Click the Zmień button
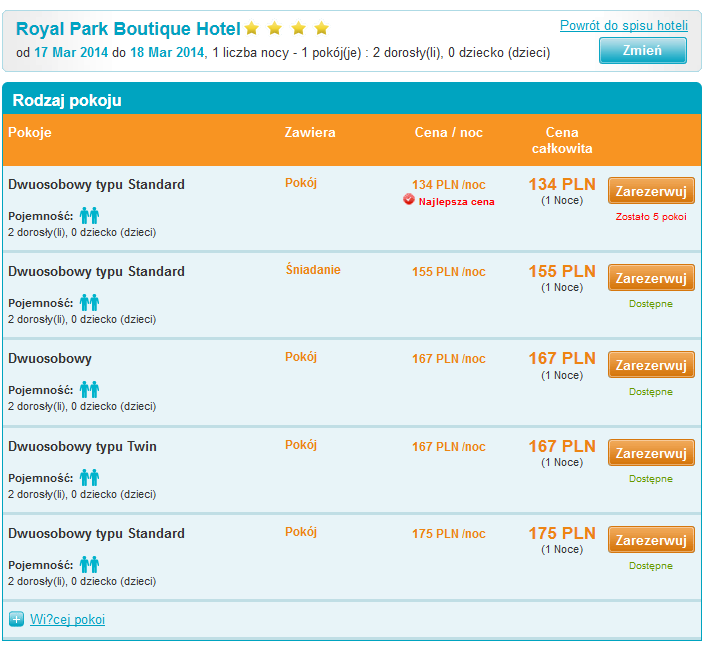Image resolution: width=705 pixels, height=646 pixels. [643, 50]
